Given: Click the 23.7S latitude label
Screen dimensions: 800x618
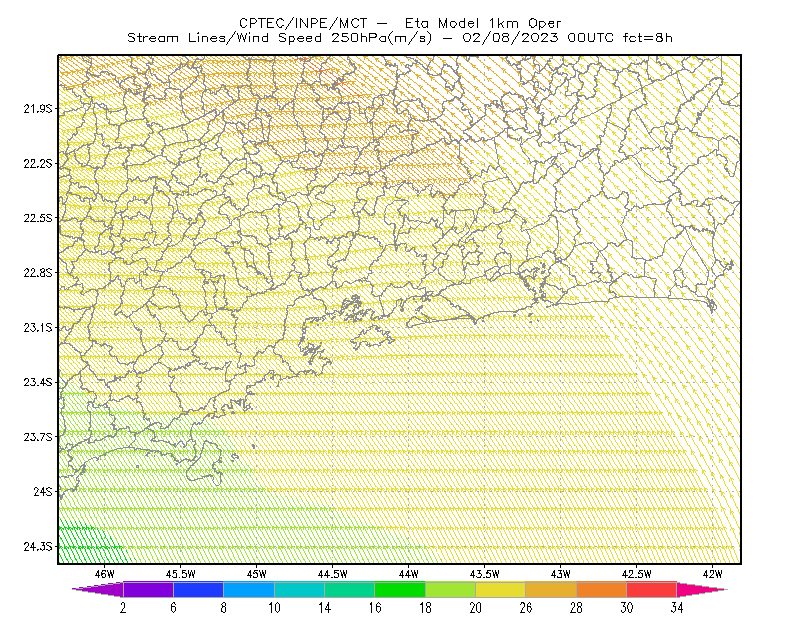Looking at the screenshot, I should (x=38, y=437).
